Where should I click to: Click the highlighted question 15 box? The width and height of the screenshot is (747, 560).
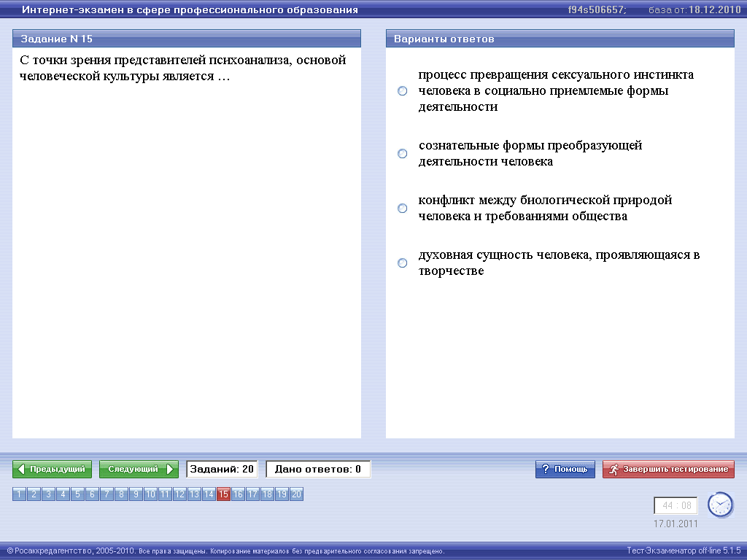(x=223, y=494)
